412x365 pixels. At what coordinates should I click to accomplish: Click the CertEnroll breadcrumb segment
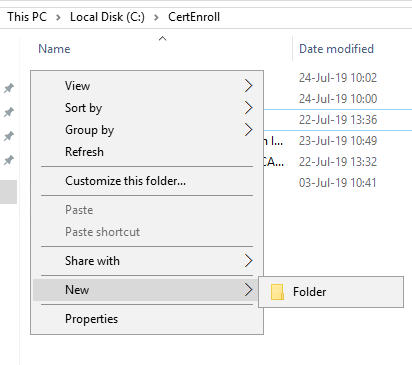(x=194, y=17)
